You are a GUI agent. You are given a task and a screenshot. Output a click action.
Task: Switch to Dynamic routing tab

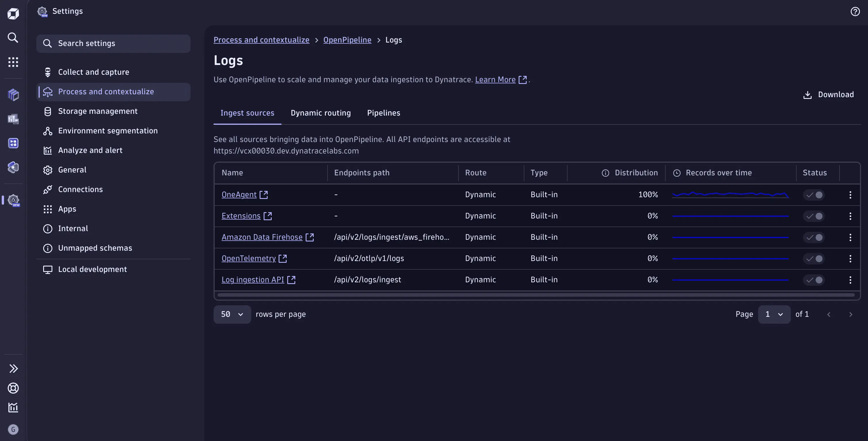pyautogui.click(x=320, y=113)
